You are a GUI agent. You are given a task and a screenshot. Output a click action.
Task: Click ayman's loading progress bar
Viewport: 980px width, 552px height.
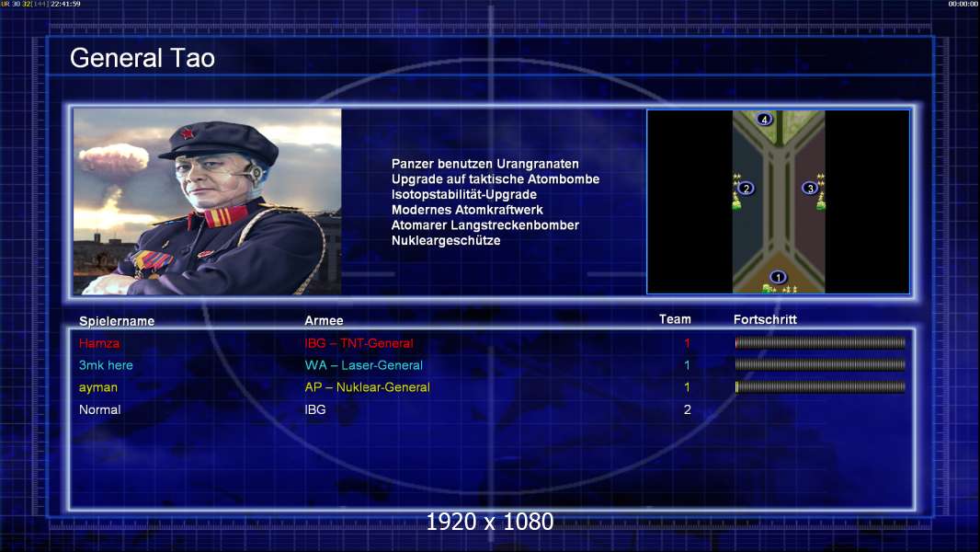point(820,387)
